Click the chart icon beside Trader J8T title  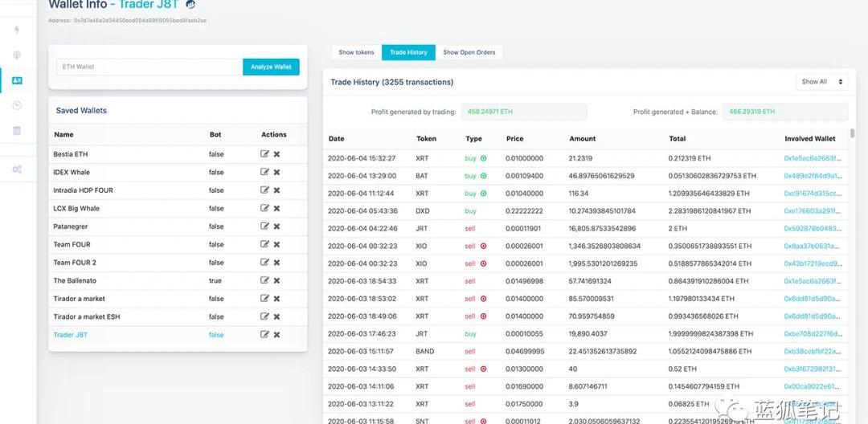pyautogui.click(x=190, y=4)
